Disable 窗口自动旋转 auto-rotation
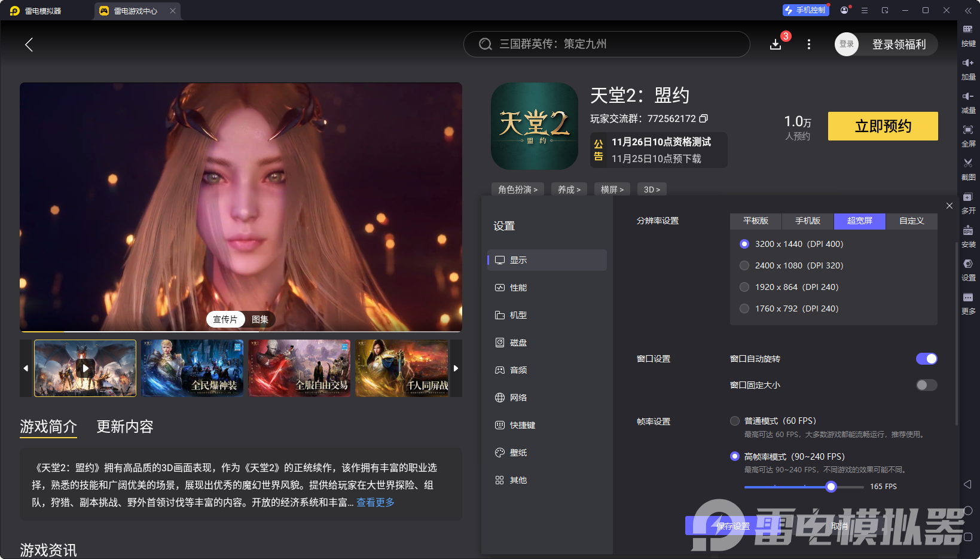The height and width of the screenshot is (559, 980). 926,359
